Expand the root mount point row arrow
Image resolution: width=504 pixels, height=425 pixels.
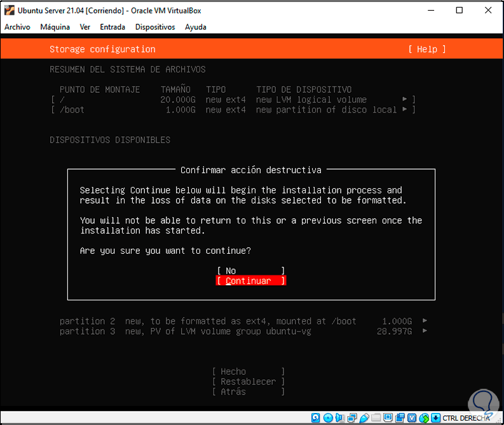pyautogui.click(x=405, y=99)
